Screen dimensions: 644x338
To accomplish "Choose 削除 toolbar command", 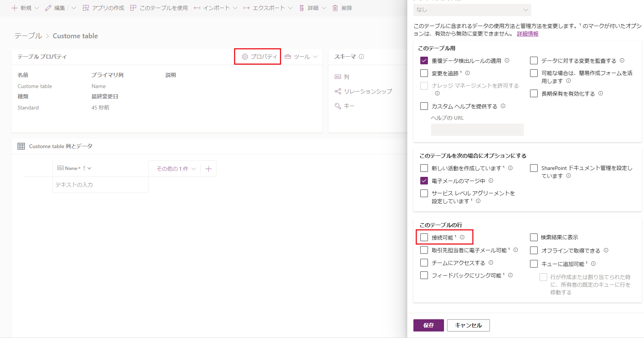I will [342, 8].
